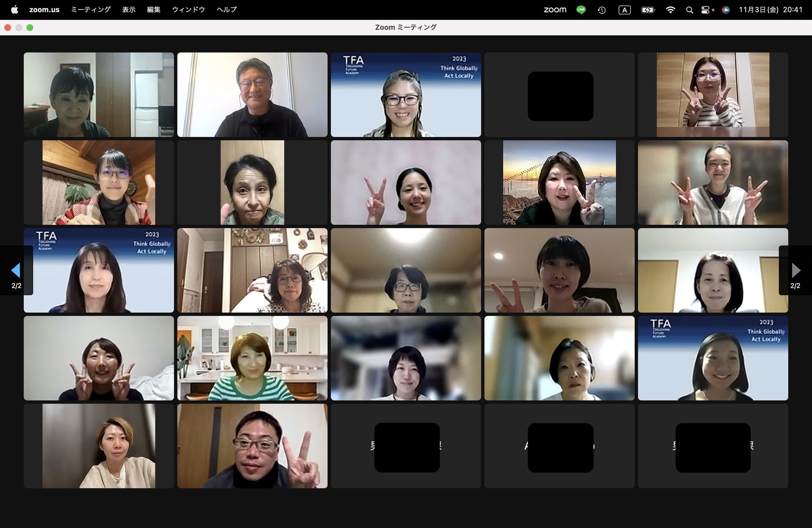Open the 表示 menu
This screenshot has width=812, height=528.
point(128,10)
